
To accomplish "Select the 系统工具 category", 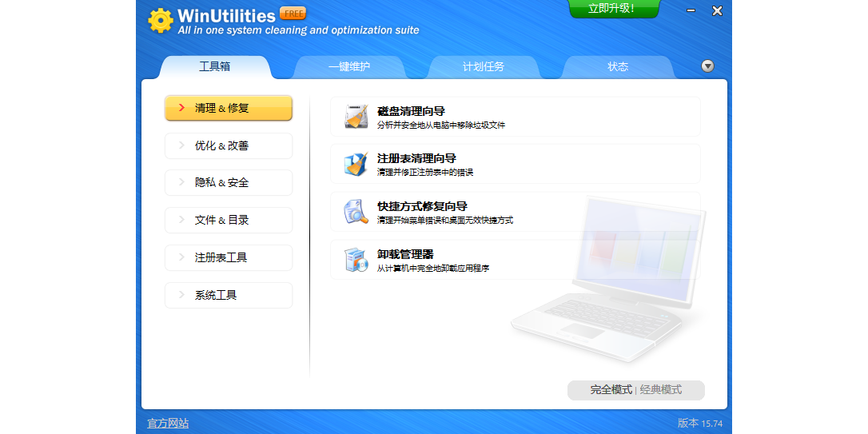I will tap(229, 296).
